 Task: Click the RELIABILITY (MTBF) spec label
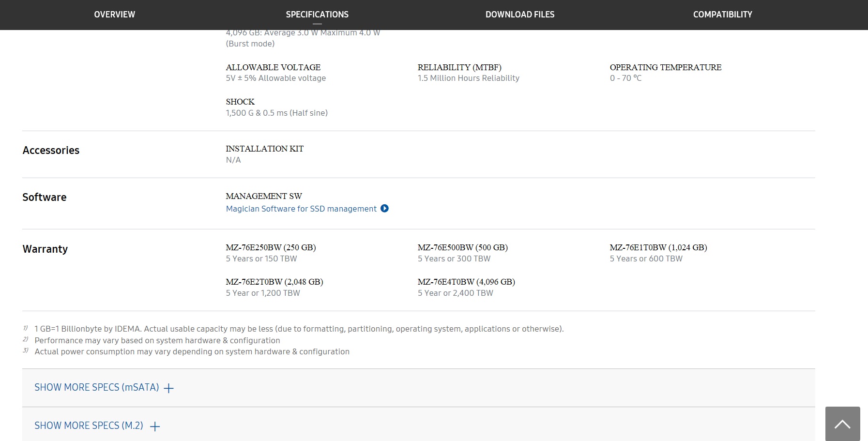tap(459, 67)
